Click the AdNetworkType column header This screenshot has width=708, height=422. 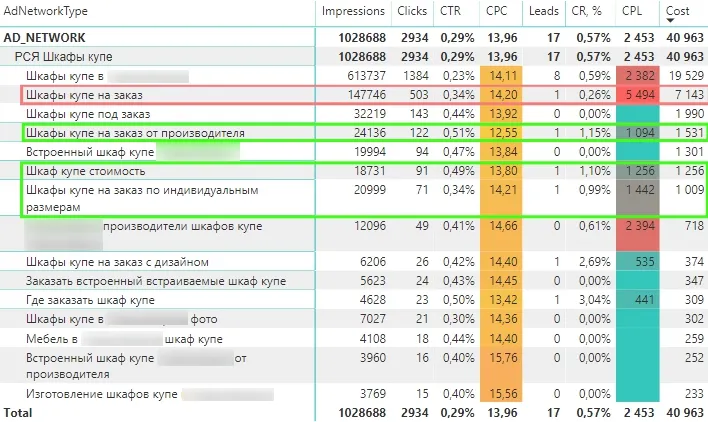point(46,11)
